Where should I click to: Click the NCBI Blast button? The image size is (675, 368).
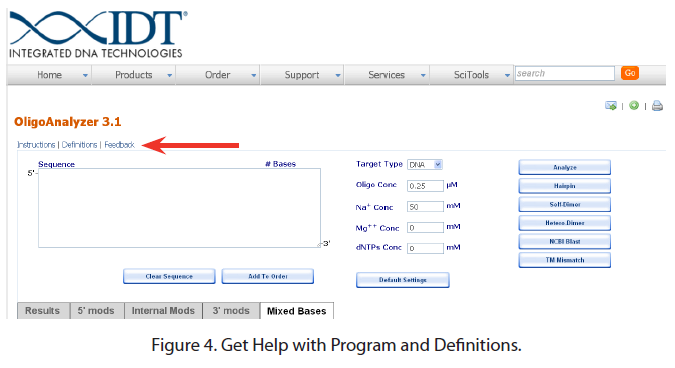click(564, 241)
